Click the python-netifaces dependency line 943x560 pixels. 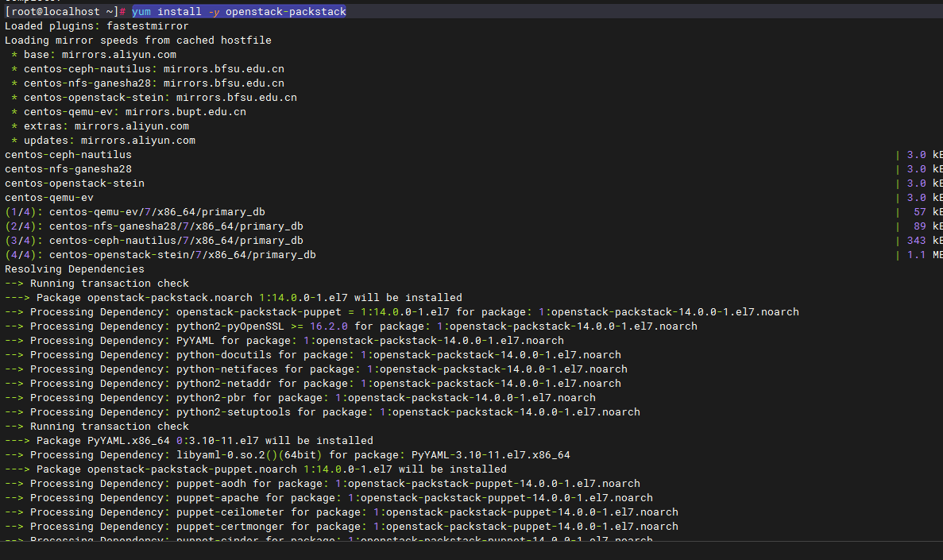316,369
